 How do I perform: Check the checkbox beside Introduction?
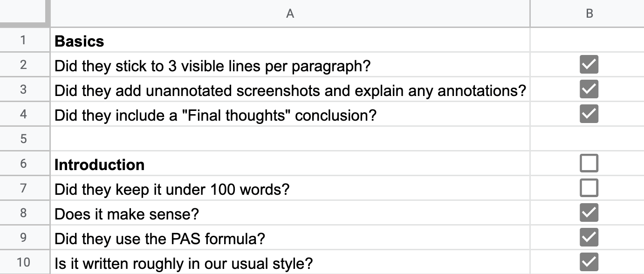click(x=589, y=164)
